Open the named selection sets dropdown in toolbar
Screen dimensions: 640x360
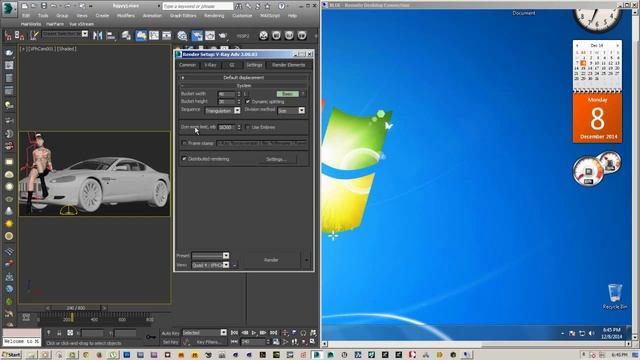click(x=65, y=34)
